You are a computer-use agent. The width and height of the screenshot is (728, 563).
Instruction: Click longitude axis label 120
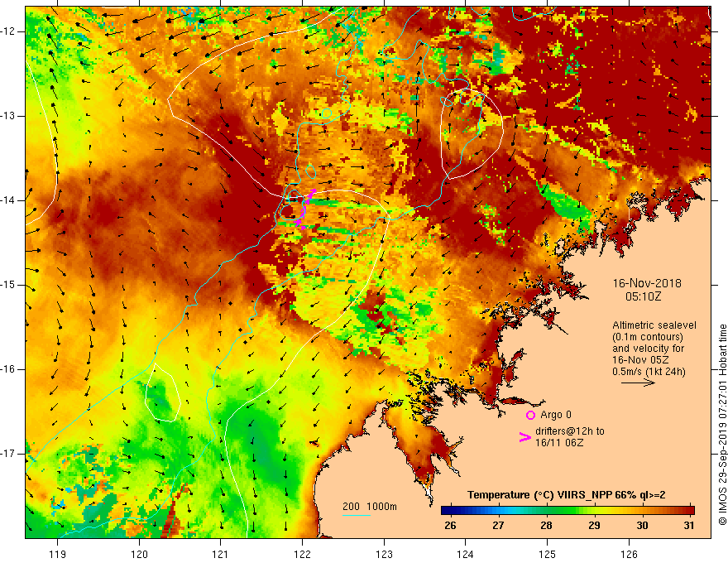pos(139,554)
